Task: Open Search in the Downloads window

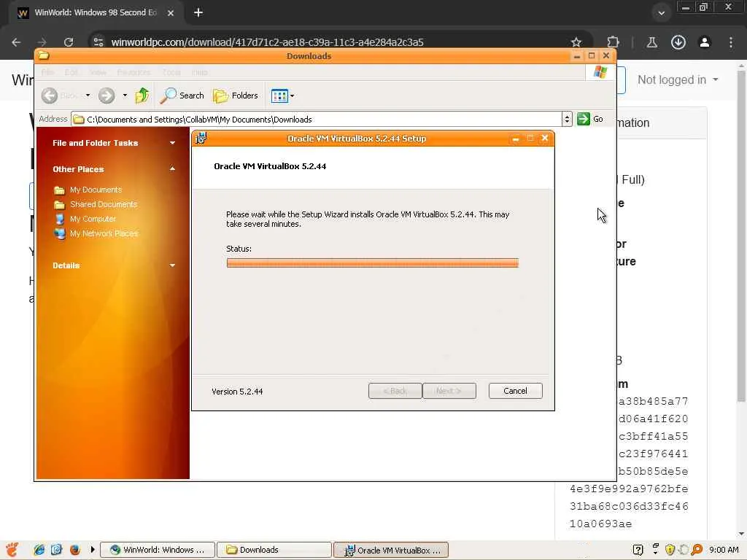Action: (x=182, y=96)
